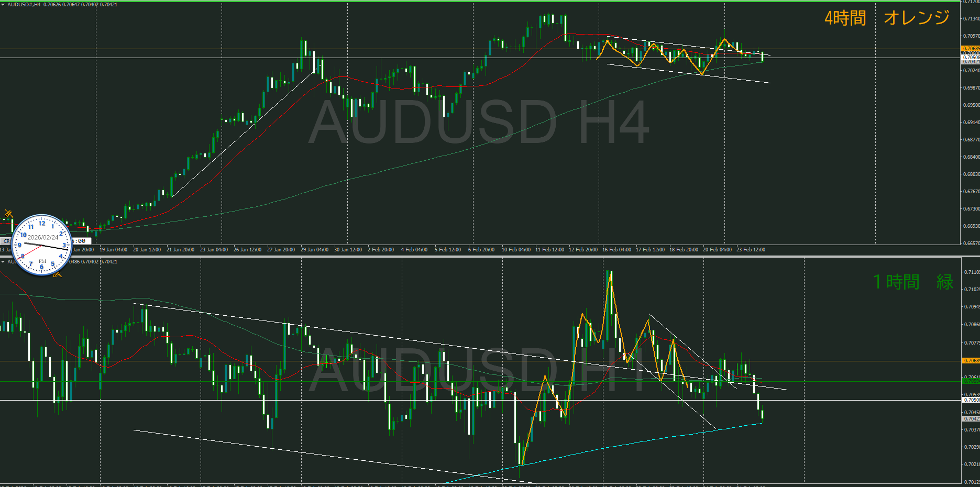980x487 pixels.
Task: Click the analog clock widget showing 2026/02/24
Action: point(41,245)
